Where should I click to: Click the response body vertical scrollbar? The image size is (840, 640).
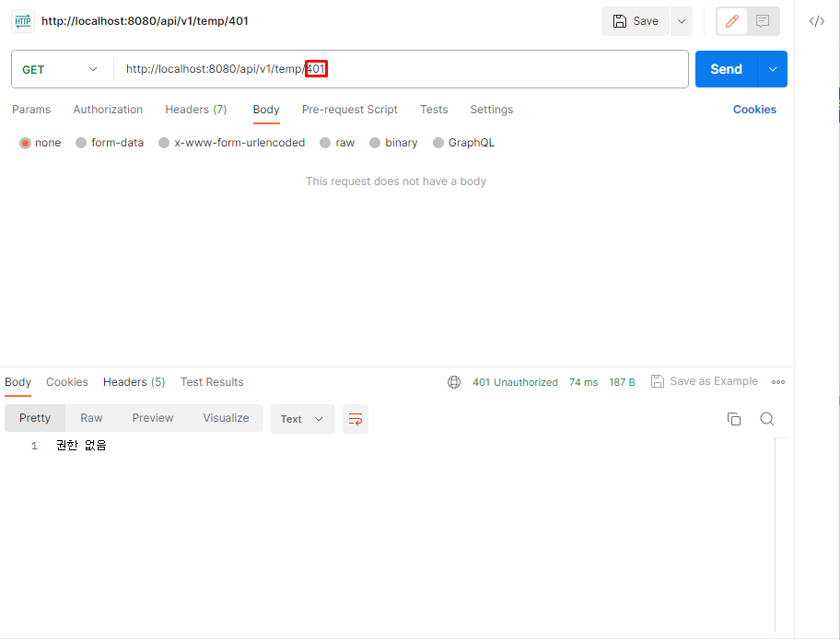[x=781, y=536]
